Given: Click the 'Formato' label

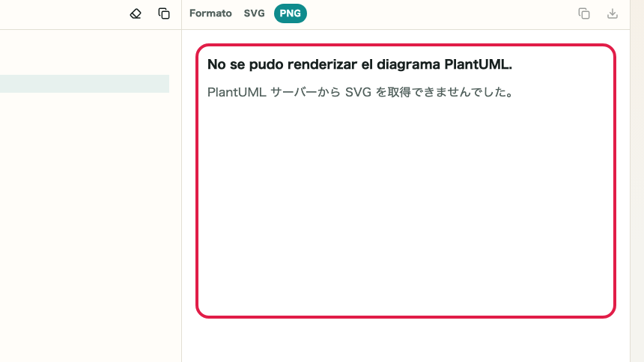Looking at the screenshot, I should (x=210, y=13).
